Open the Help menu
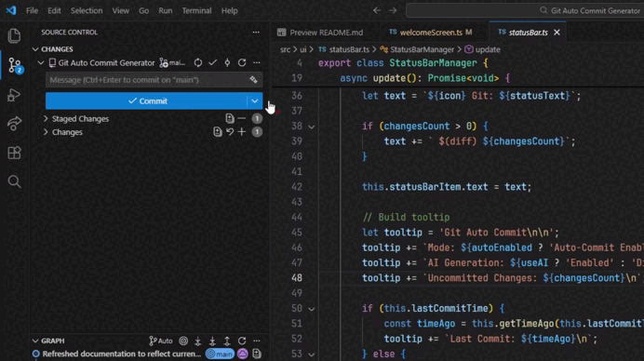Screen dimensions: 644x361 [229, 10]
